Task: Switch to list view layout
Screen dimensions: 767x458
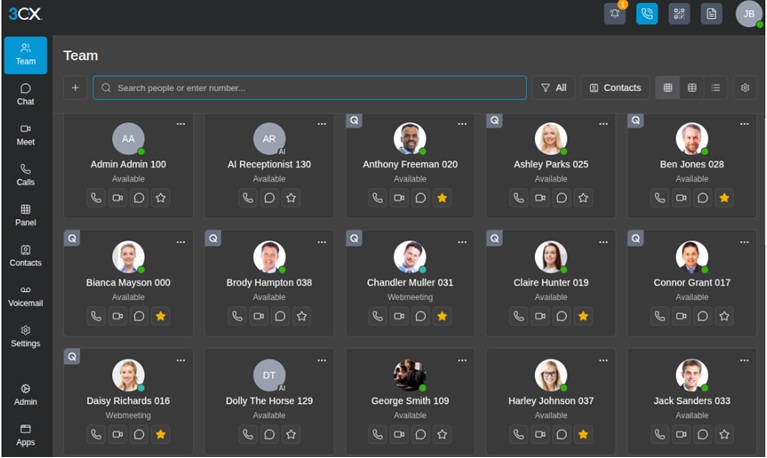Action: tap(715, 88)
